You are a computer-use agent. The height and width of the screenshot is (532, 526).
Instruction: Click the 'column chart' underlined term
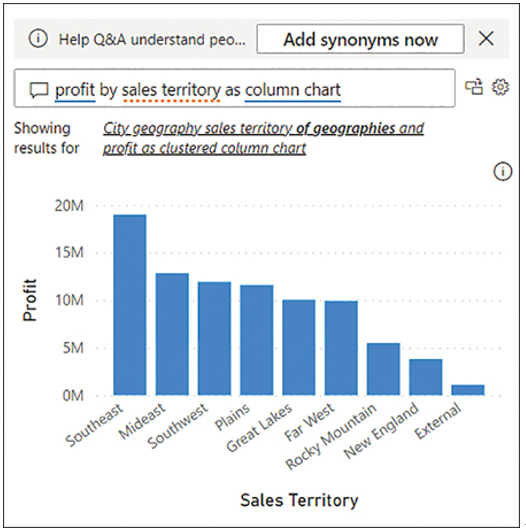click(293, 90)
